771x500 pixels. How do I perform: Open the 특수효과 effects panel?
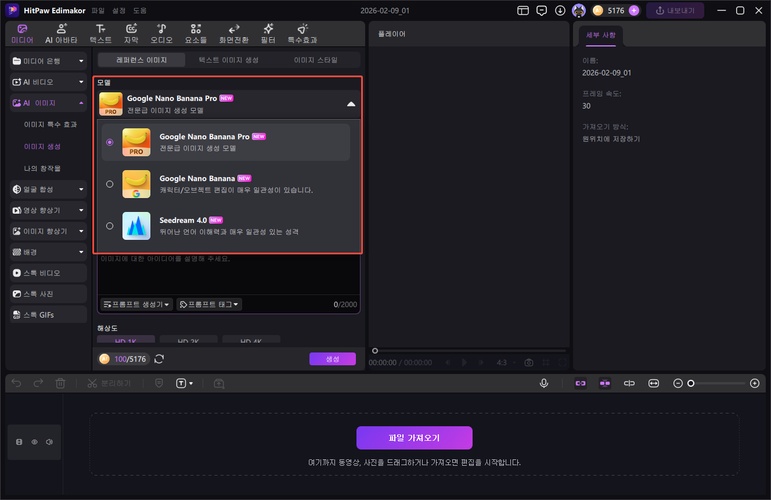coord(302,33)
